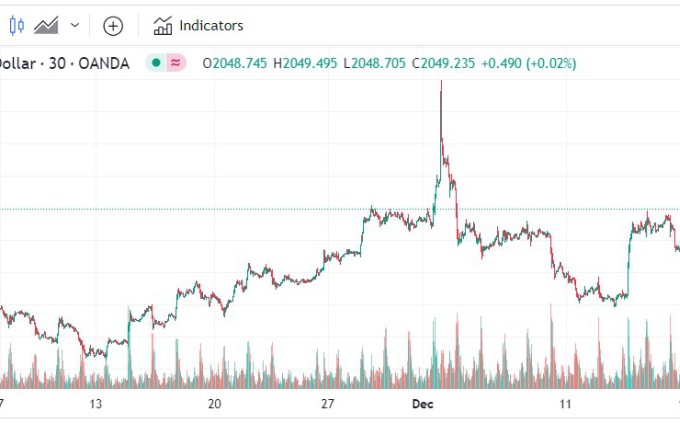Screen dimensions: 680x423
Task: Expand the chart style dropdown chevron
Action: tap(74, 25)
